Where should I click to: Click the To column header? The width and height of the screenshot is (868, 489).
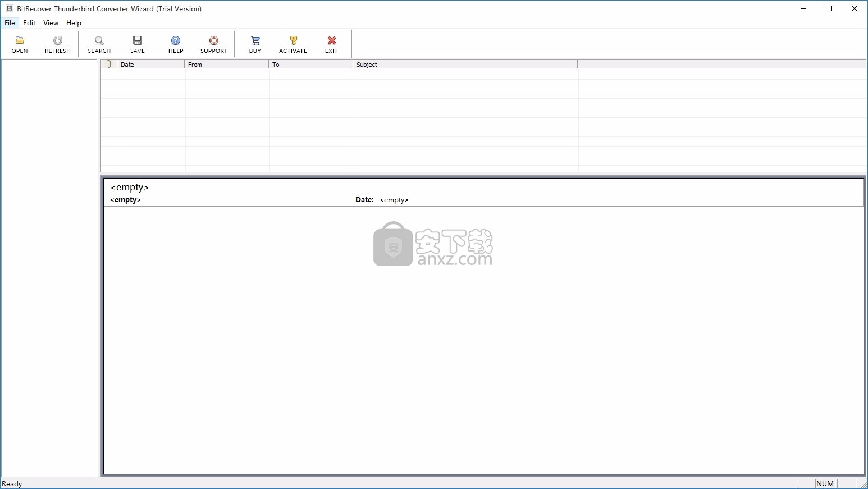coord(310,65)
